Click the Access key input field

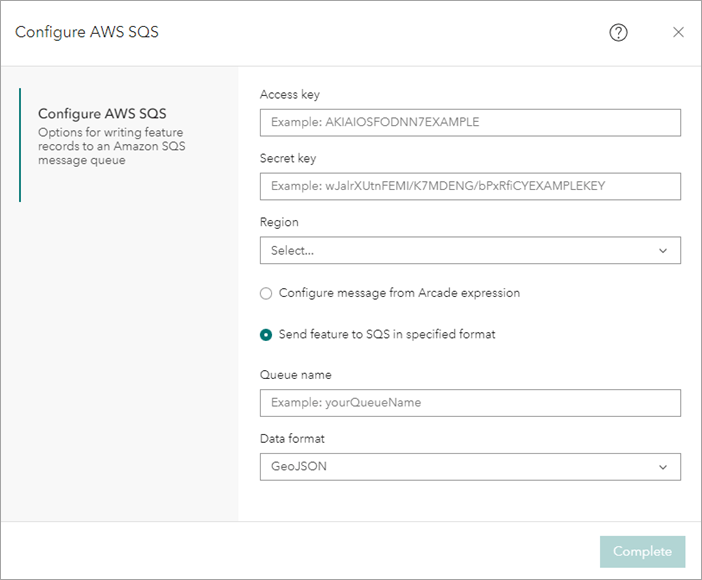pyautogui.click(x=470, y=122)
